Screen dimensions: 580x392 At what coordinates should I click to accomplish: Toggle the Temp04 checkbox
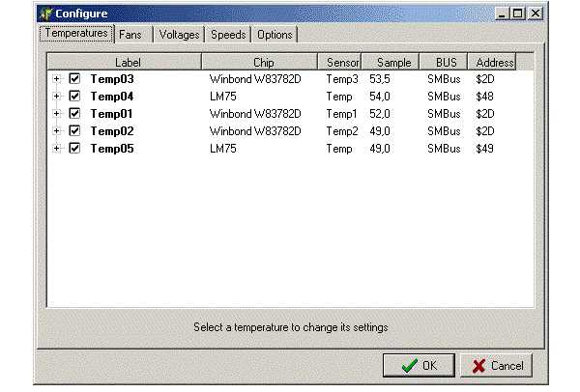coord(74,97)
